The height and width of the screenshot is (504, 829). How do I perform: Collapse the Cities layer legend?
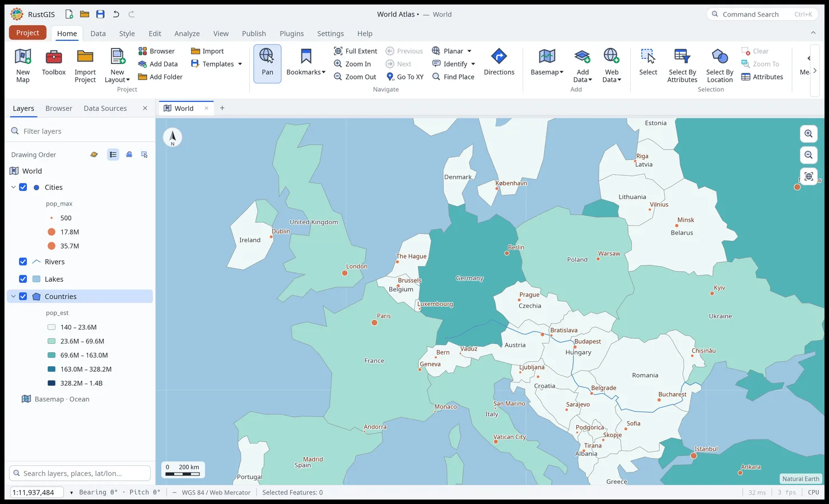(13, 187)
